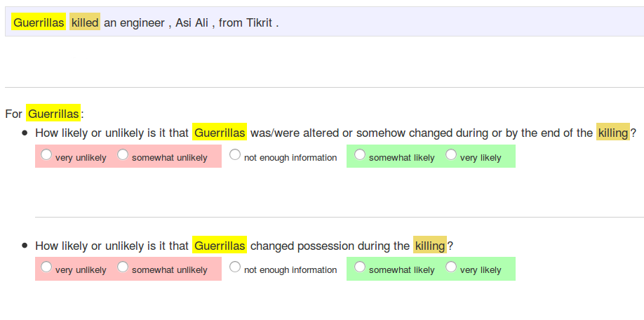Pick 'not enough information' for changed possession question

coord(235,267)
